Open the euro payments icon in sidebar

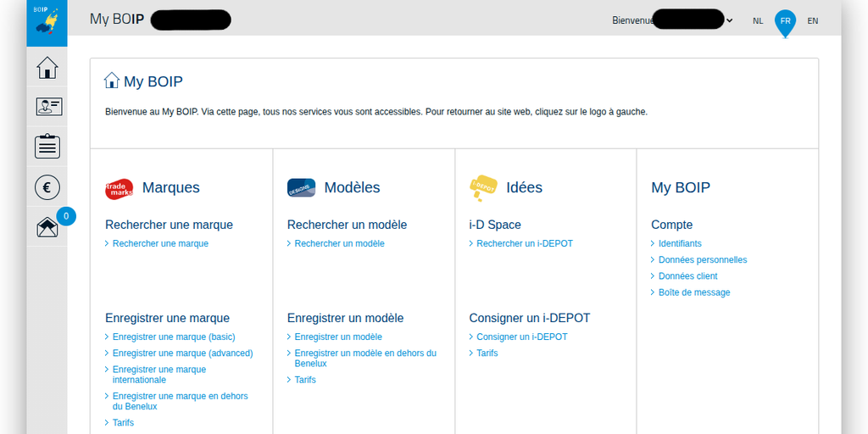point(47,187)
